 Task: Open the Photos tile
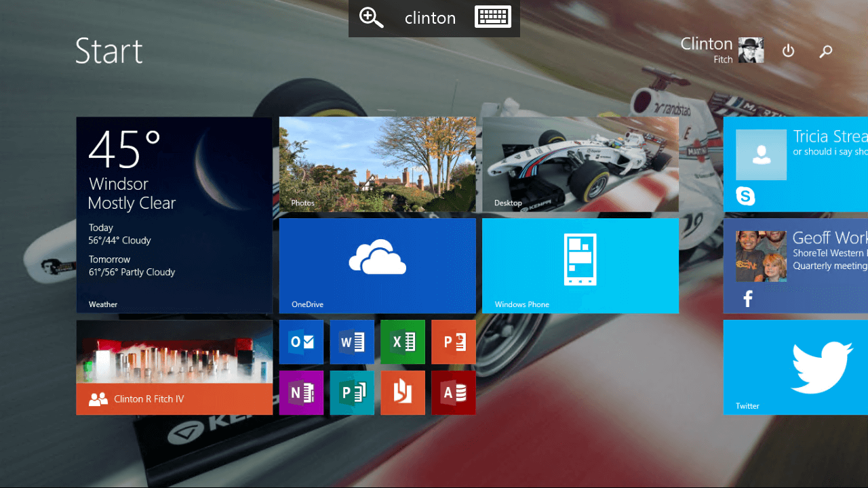(x=378, y=164)
